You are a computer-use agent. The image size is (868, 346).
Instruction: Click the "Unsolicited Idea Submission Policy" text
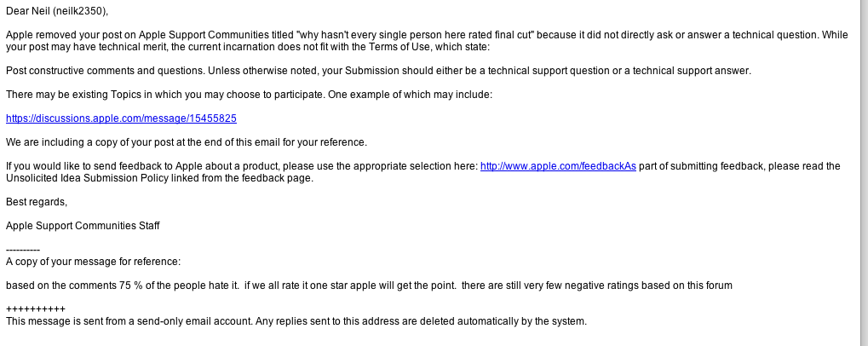[86, 178]
